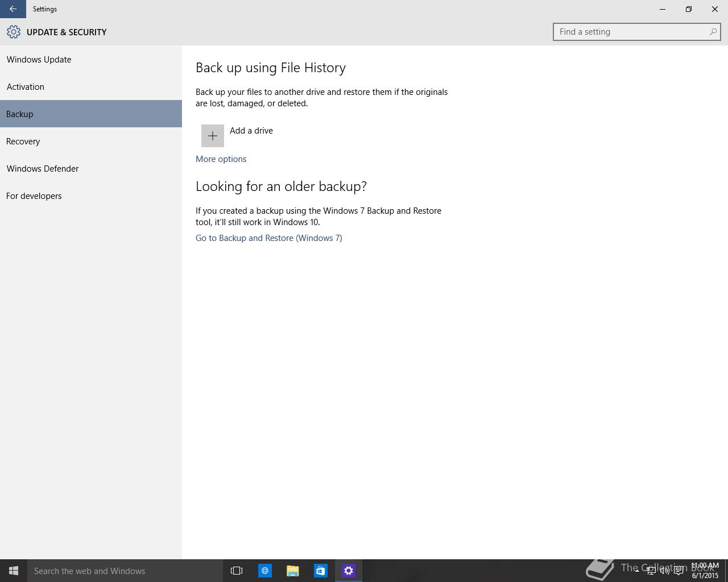Open the Windows Start menu

pyautogui.click(x=14, y=571)
